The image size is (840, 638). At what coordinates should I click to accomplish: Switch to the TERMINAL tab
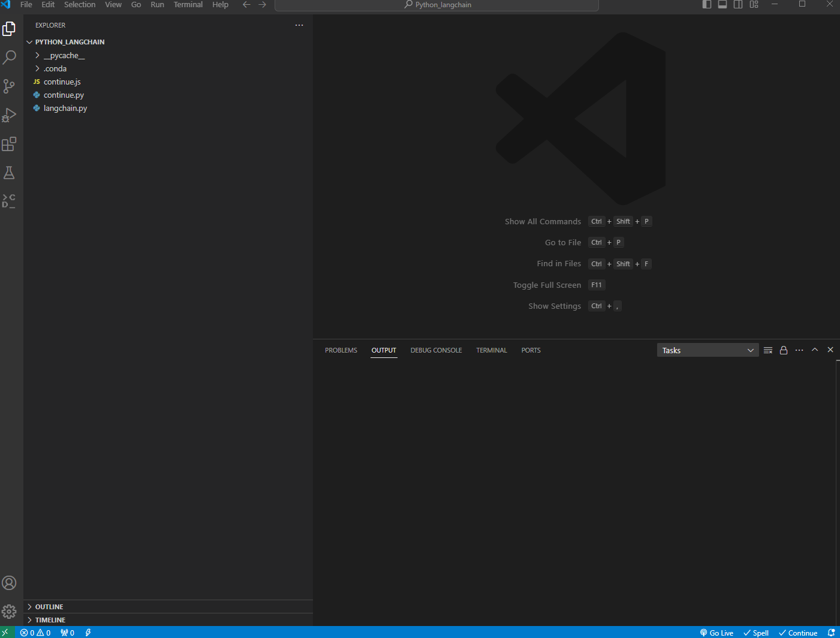click(492, 350)
